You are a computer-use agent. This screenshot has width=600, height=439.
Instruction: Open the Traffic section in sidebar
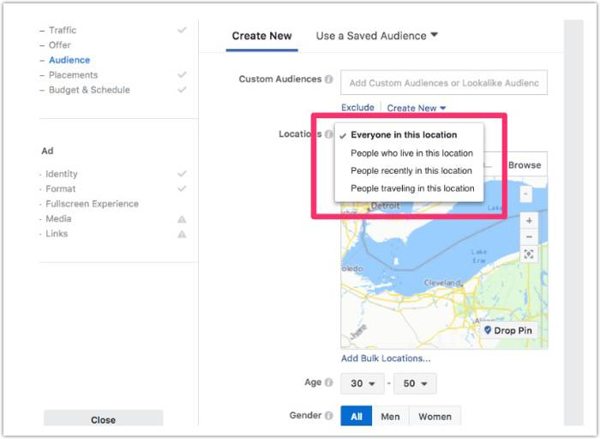[62, 30]
